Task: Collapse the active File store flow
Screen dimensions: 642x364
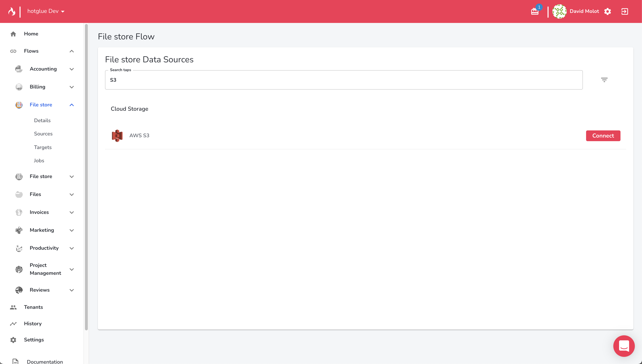Action: (72, 105)
